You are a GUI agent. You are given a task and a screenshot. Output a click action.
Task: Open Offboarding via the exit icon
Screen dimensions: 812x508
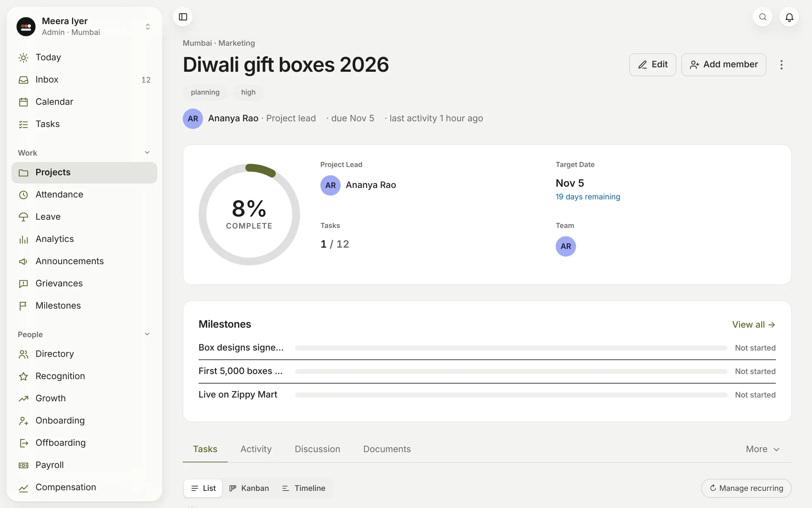[23, 443]
